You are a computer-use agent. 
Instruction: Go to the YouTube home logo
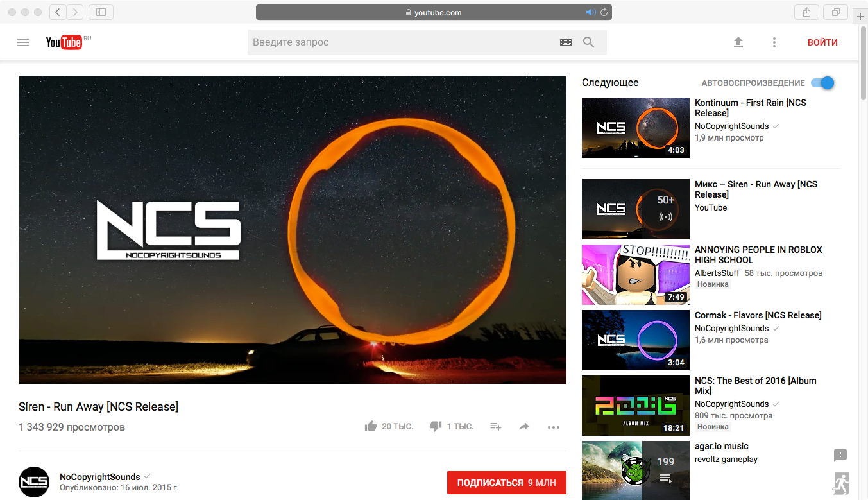point(64,42)
